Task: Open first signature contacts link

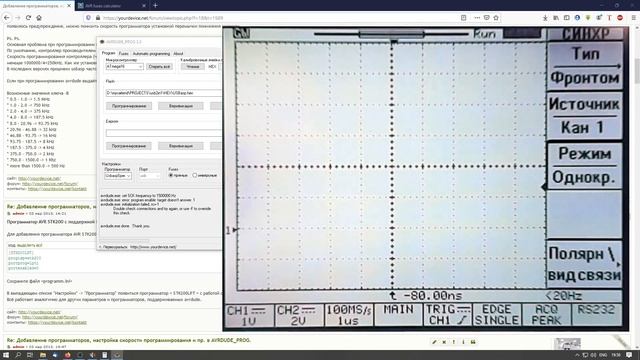Action: click(x=57, y=189)
